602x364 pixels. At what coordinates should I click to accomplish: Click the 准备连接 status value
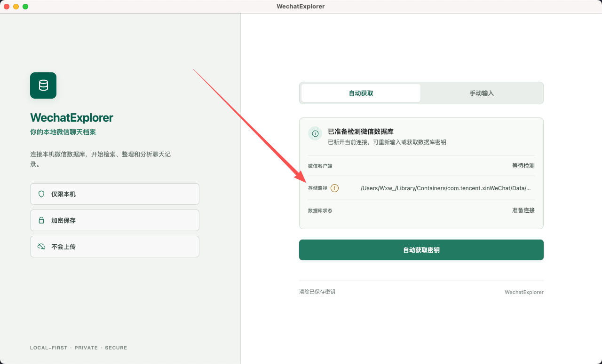(x=523, y=210)
